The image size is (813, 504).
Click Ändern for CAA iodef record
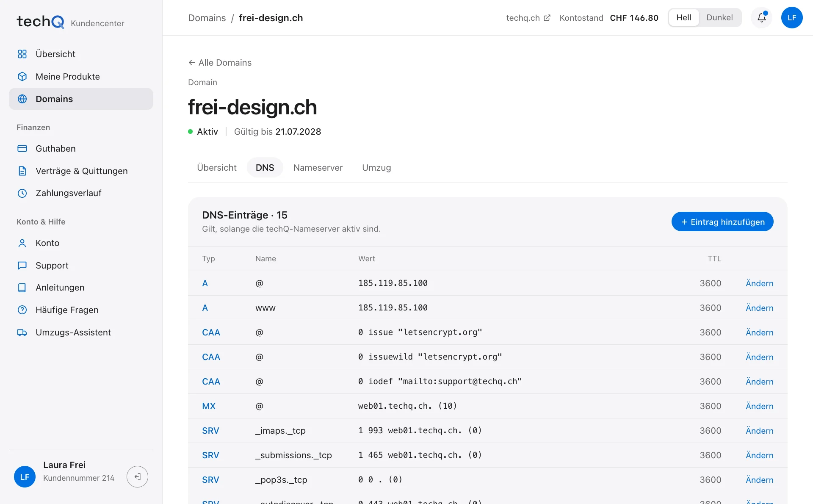759,382
